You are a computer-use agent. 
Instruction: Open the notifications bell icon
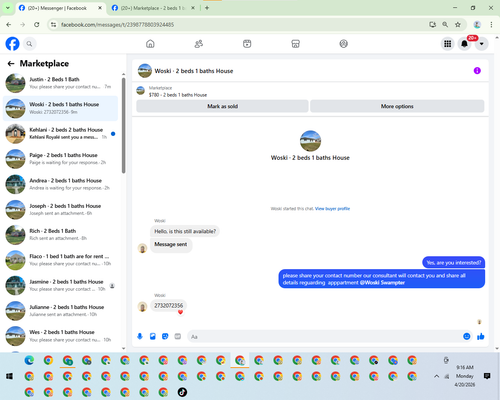(464, 44)
